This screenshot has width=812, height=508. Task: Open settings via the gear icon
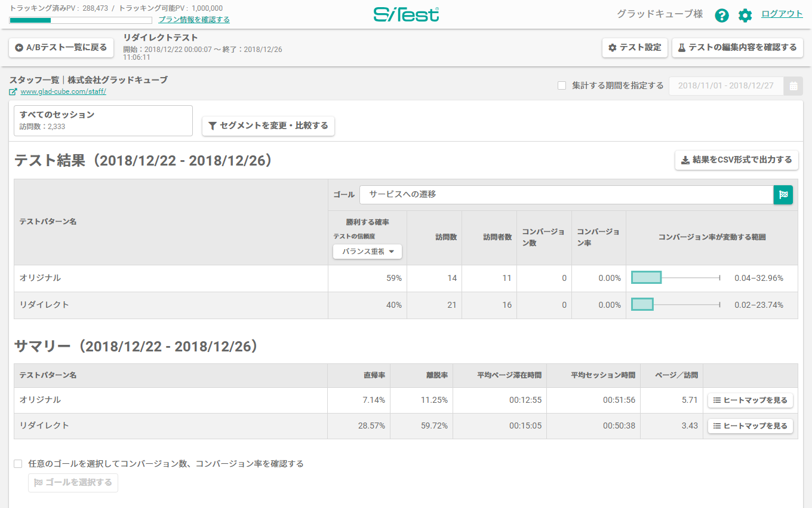[745, 16]
